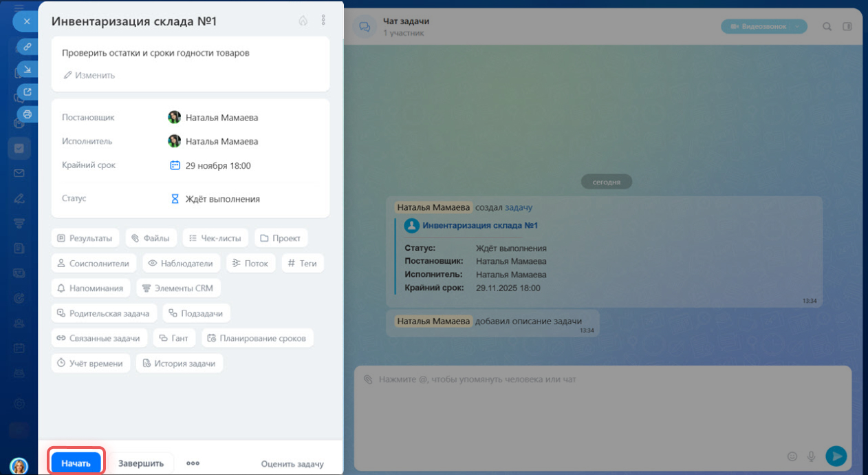Screen dimensions: 868x475
Task: Click the 1 участник subtitle in chat
Action: click(404, 33)
